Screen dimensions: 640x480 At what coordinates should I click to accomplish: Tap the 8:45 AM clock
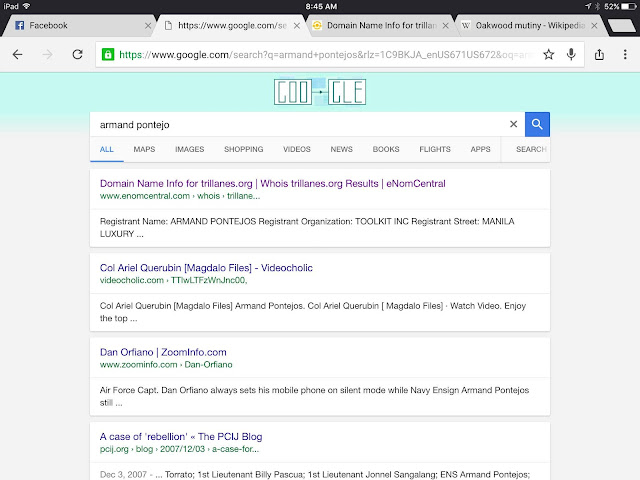(321, 7)
